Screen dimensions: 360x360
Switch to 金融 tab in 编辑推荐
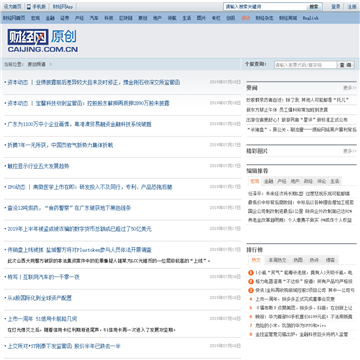269,181
